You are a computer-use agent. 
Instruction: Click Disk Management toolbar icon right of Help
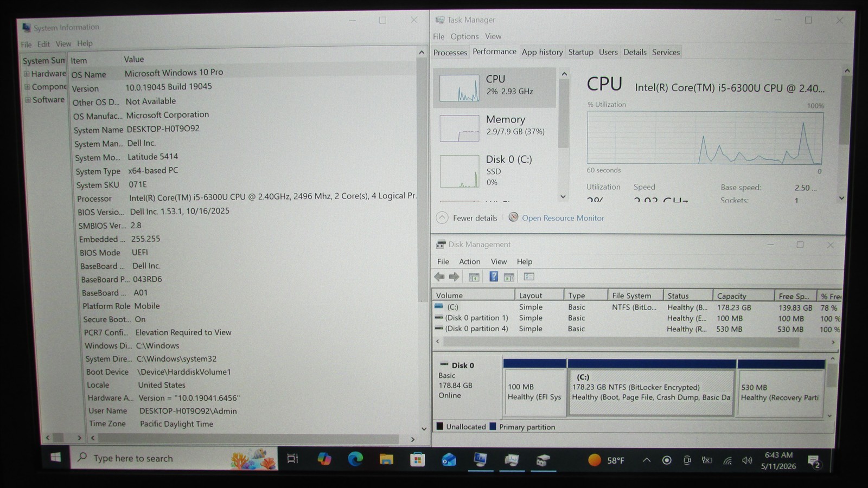click(509, 277)
